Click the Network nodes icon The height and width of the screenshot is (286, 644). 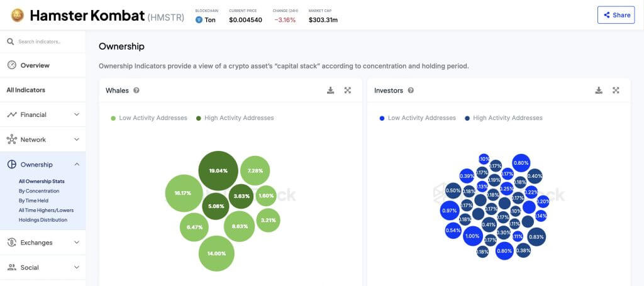point(11,140)
